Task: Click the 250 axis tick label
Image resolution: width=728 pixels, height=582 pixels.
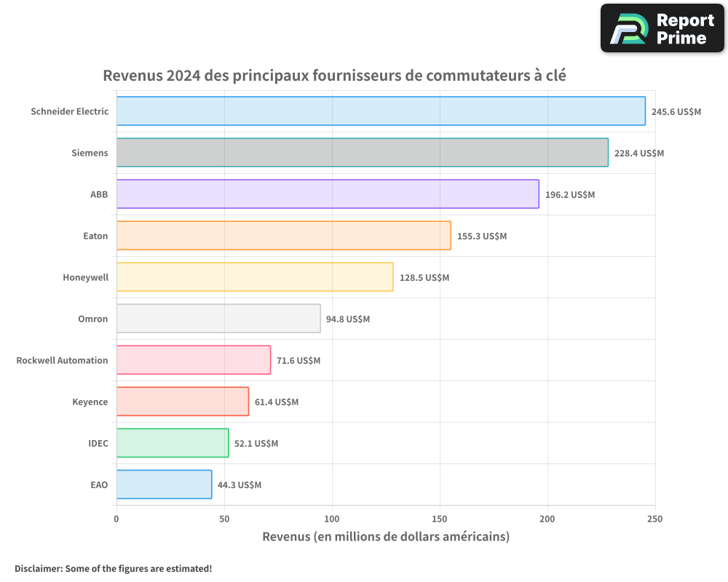Action: point(656,519)
